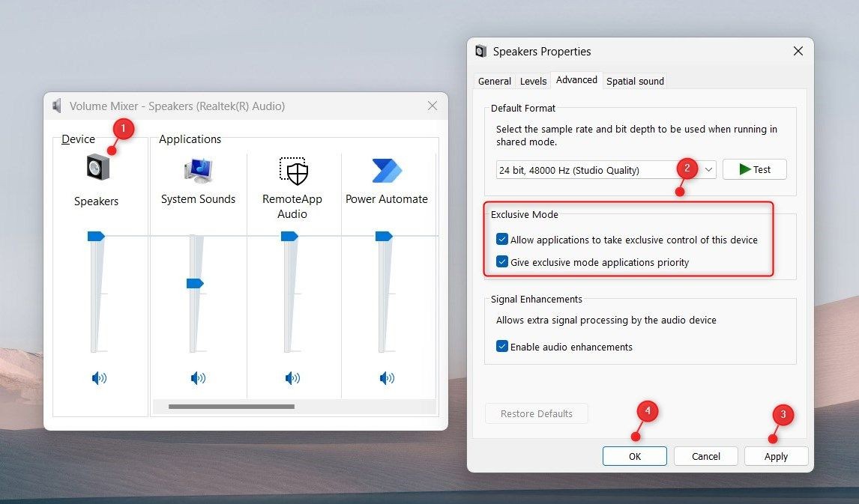Toggle Enable audio enhancements checkbox
The width and height of the screenshot is (859, 504).
tap(501, 347)
